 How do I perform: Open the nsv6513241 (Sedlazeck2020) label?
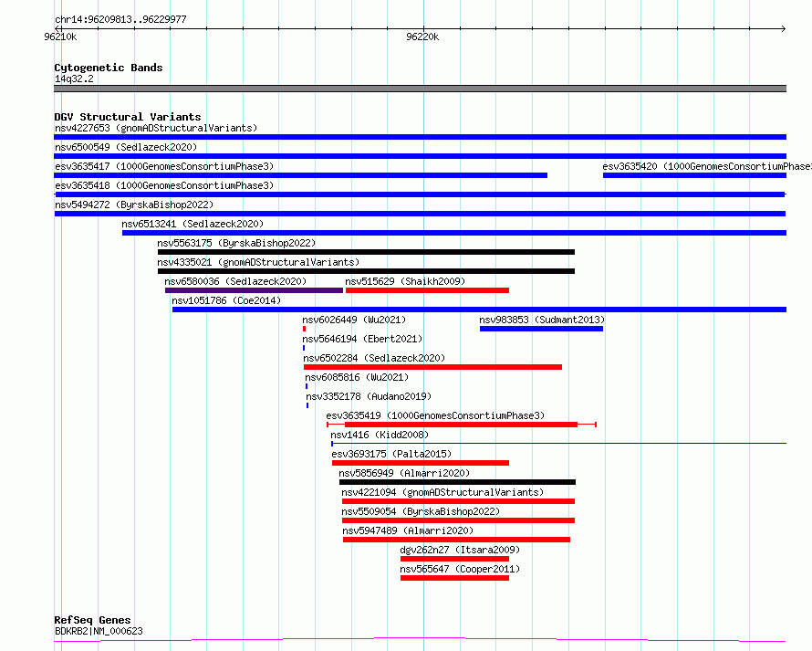coord(193,224)
